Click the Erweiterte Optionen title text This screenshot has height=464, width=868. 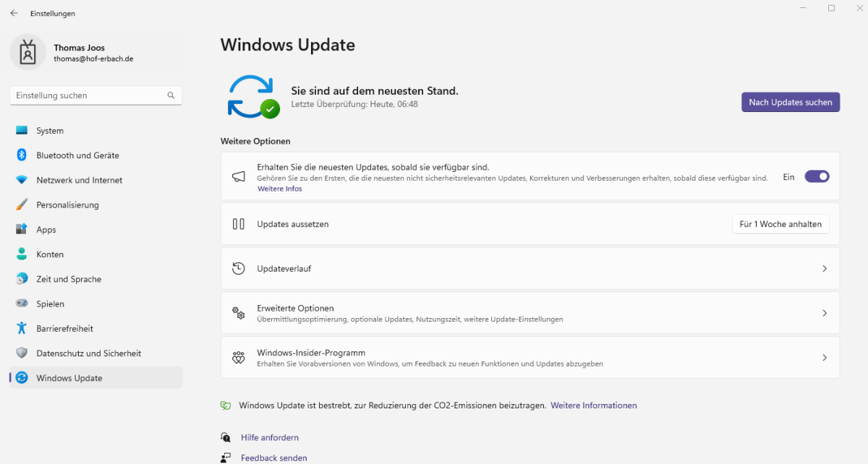[x=295, y=308]
